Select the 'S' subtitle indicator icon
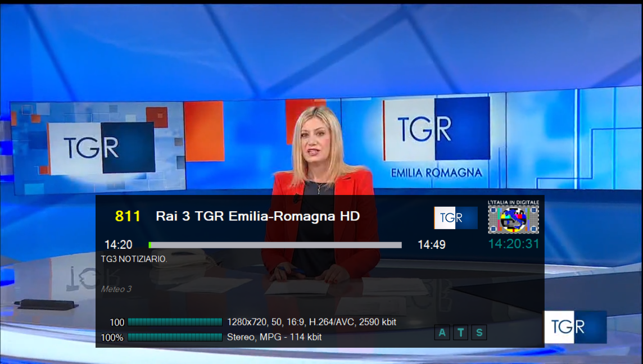643x364 pixels. 479,333
